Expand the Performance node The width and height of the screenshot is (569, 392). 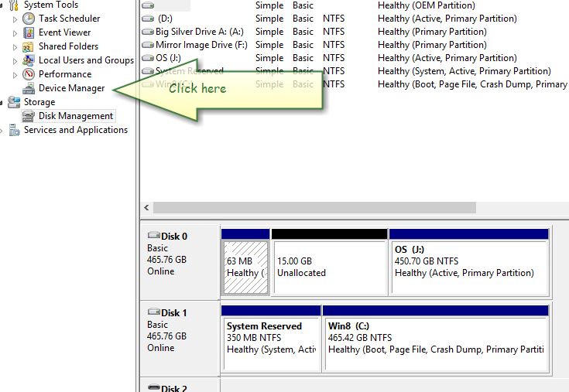point(15,75)
